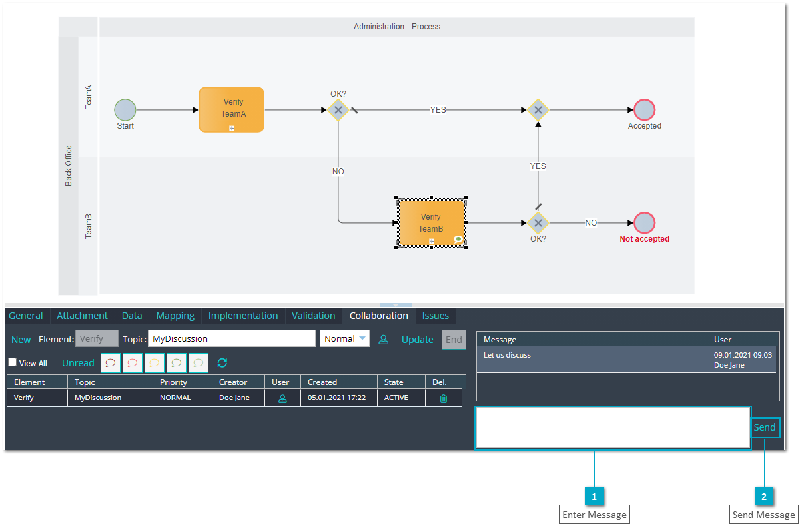The width and height of the screenshot is (806, 532).
Task: Click the NORMAL priority cell in the table
Action: point(183,398)
